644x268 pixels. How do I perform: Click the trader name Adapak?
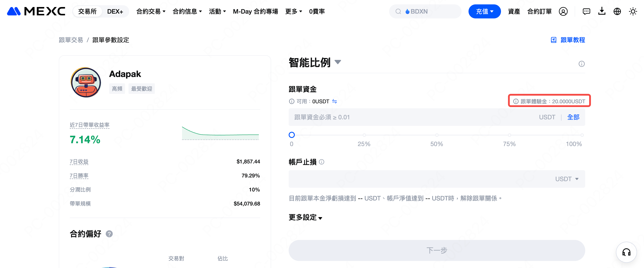pos(125,74)
